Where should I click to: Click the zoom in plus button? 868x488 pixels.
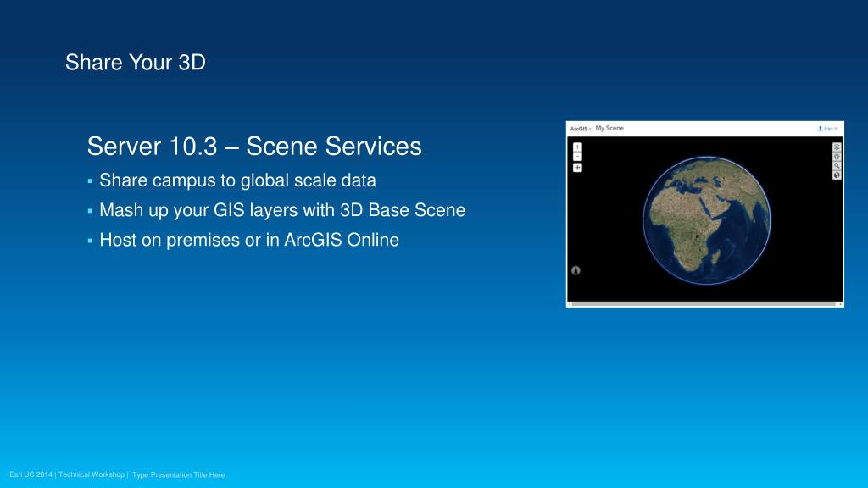[x=577, y=147]
